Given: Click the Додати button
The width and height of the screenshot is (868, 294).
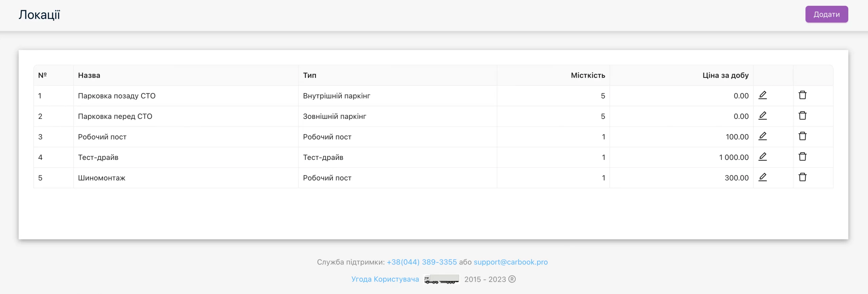Looking at the screenshot, I should pyautogui.click(x=826, y=14).
